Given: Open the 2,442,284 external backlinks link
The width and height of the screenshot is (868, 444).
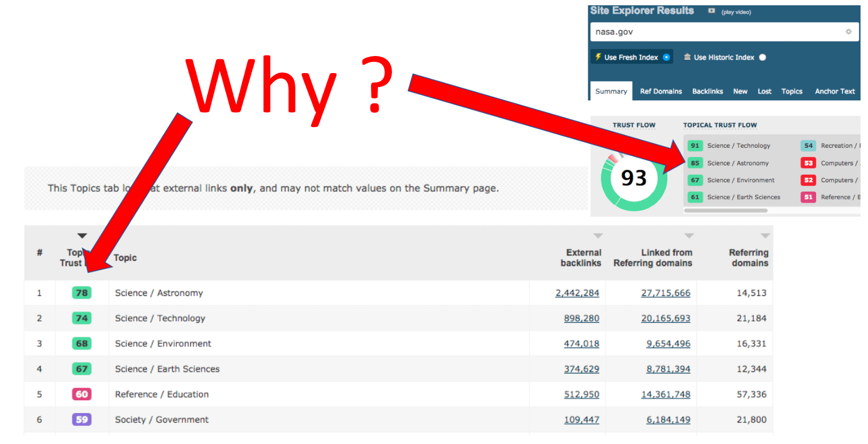Looking at the screenshot, I should (x=577, y=293).
